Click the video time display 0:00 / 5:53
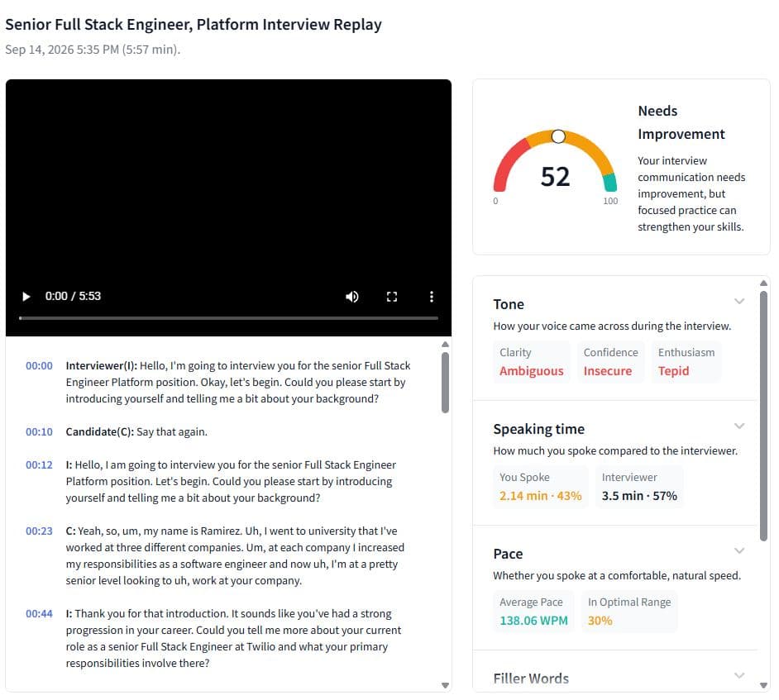The image size is (779, 700). 73,297
